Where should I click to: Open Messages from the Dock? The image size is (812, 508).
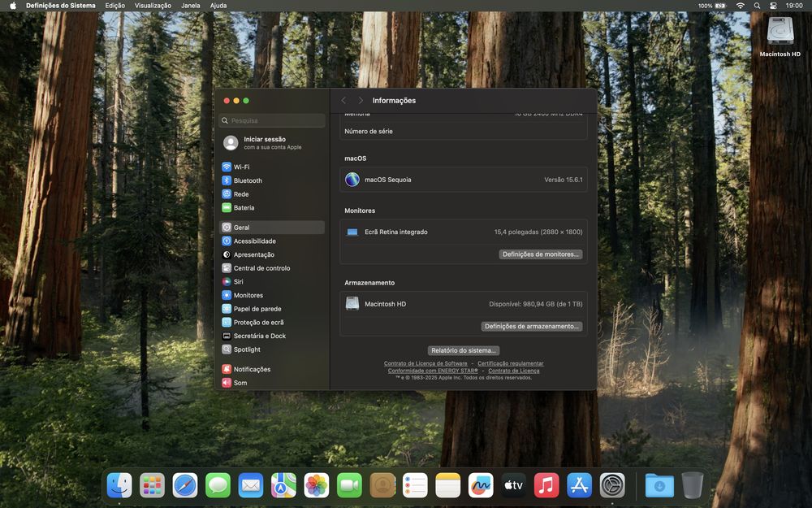click(x=218, y=486)
